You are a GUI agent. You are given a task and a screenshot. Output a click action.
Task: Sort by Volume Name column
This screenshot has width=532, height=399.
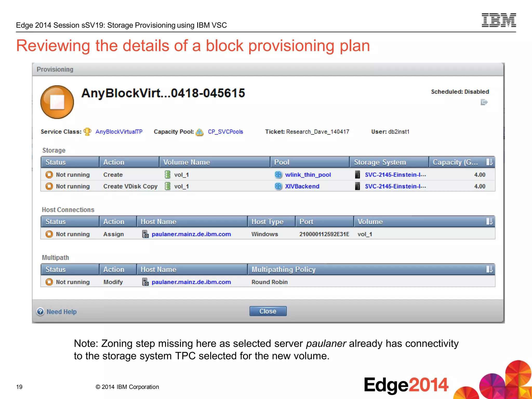click(215, 162)
